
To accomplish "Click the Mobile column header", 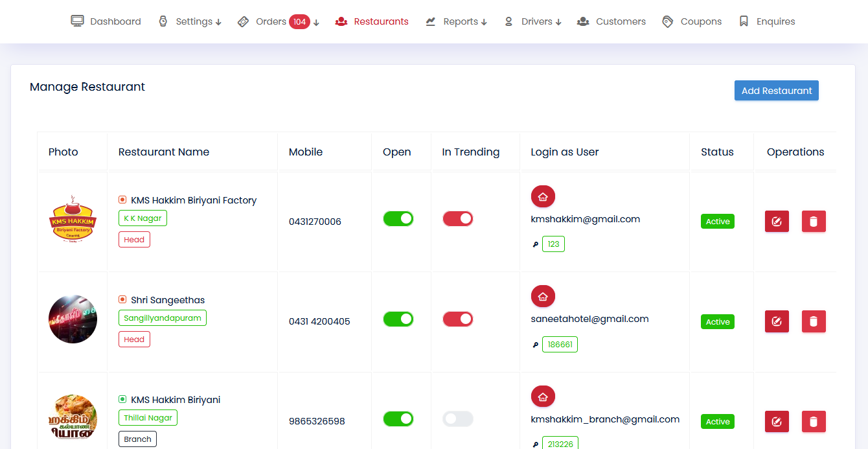I will point(306,152).
